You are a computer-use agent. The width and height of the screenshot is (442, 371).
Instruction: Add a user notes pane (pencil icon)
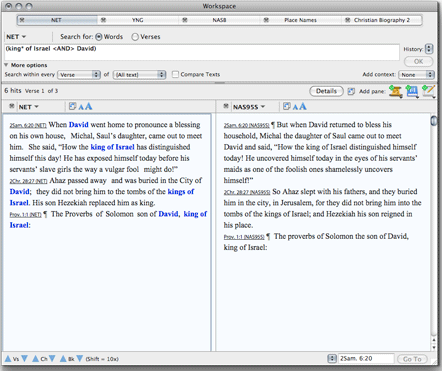click(428, 91)
